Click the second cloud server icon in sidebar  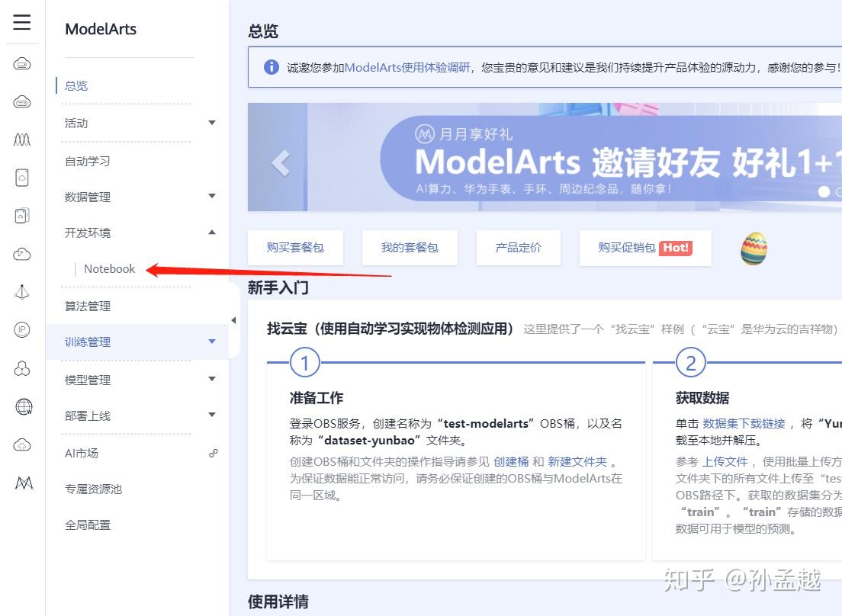pyautogui.click(x=22, y=101)
